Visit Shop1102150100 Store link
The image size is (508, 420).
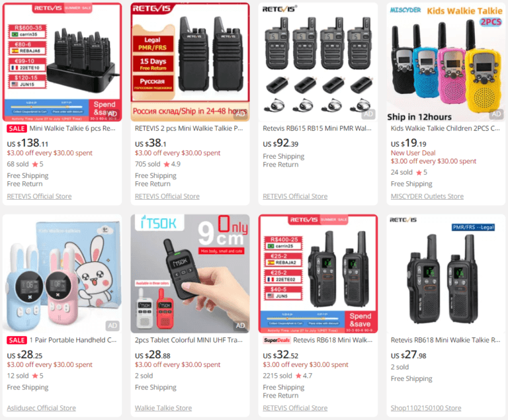pos(426,408)
